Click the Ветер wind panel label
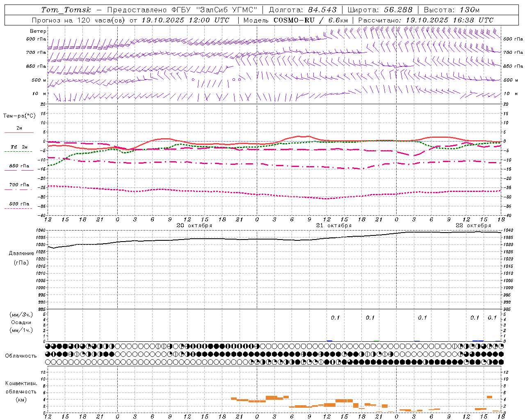The height and width of the screenshot is (420, 525). click(x=38, y=31)
